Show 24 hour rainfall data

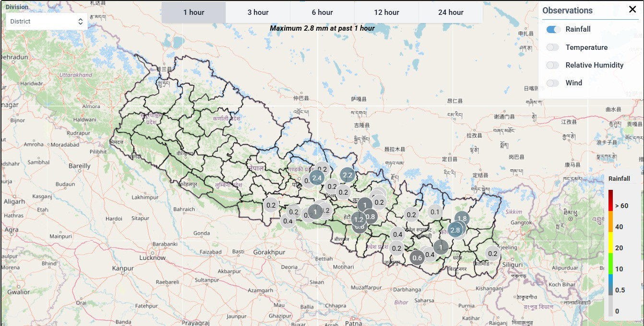click(451, 12)
